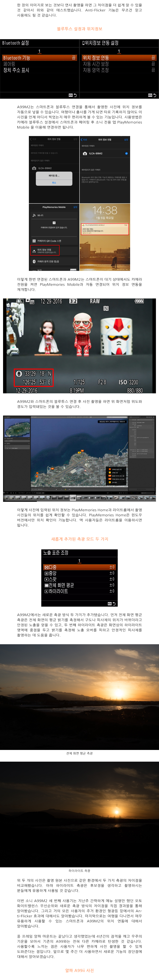Select 하이라이트 metering mode

[79, 591]
